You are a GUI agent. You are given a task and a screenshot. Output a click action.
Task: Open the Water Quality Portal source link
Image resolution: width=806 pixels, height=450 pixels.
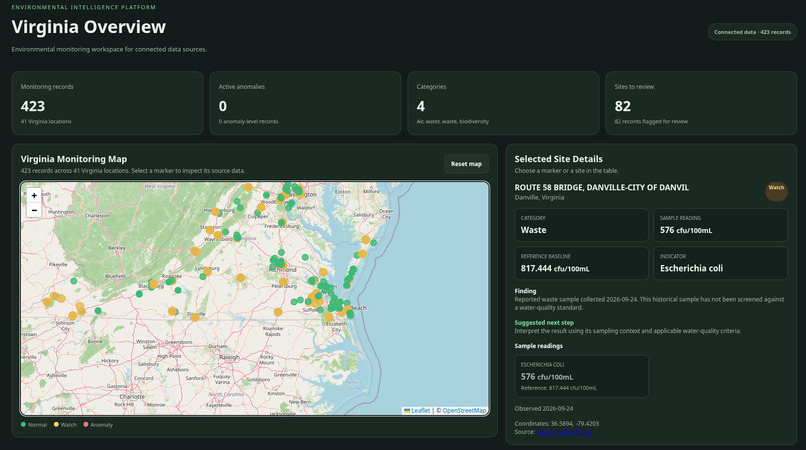563,432
